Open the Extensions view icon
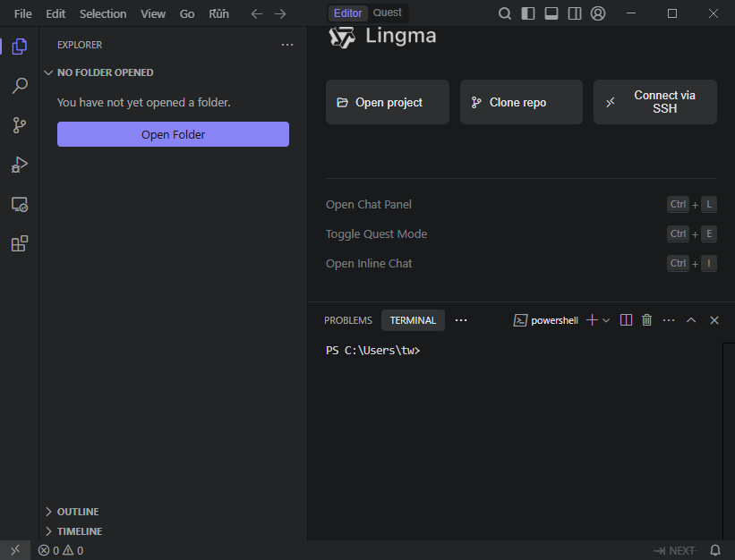The height and width of the screenshot is (560, 735). (19, 243)
